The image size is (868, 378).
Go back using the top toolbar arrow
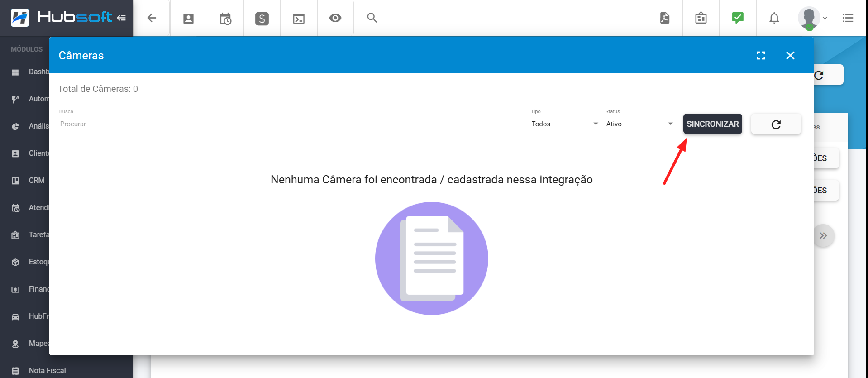(152, 18)
